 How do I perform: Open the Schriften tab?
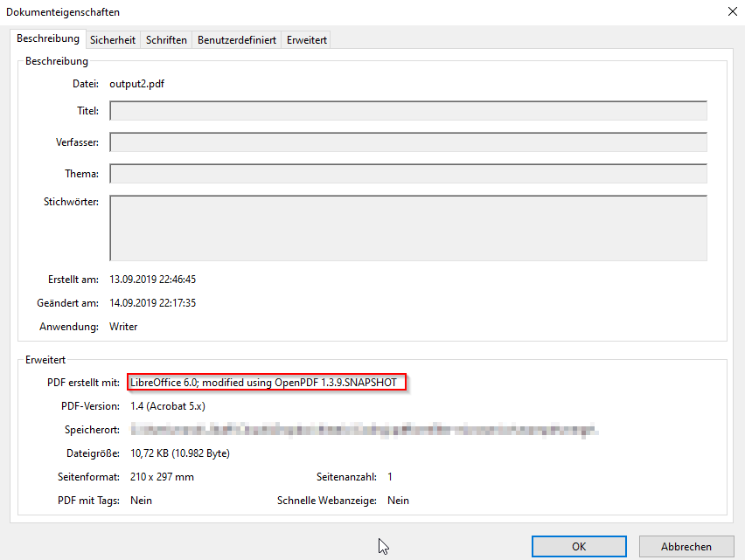point(165,39)
